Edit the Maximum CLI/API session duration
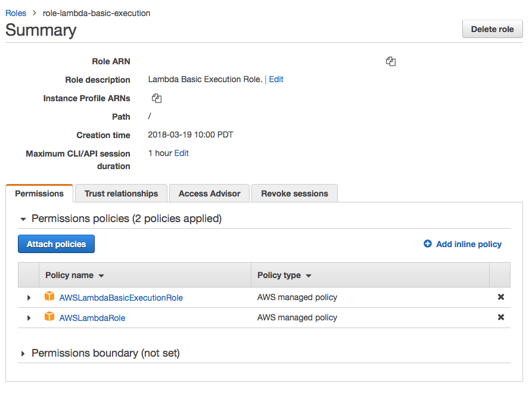532x393 pixels. [181, 153]
